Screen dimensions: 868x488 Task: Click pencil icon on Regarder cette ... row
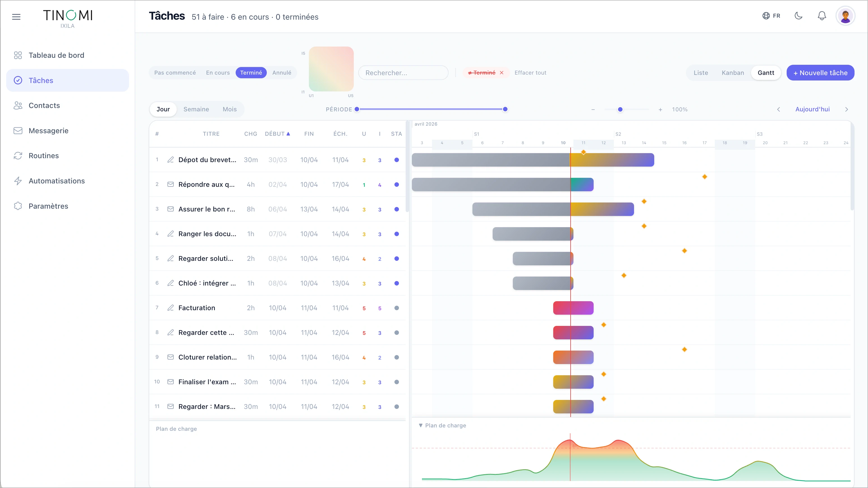tap(171, 332)
